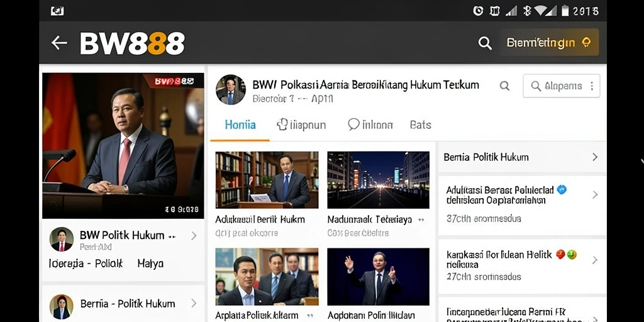
Task: Open the channel avatar next to BWI Polkasri
Action: [231, 89]
